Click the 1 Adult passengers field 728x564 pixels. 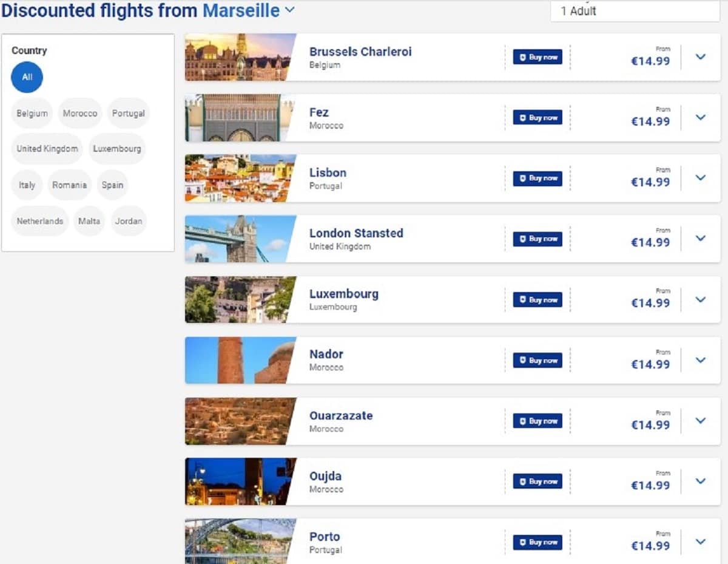click(635, 11)
